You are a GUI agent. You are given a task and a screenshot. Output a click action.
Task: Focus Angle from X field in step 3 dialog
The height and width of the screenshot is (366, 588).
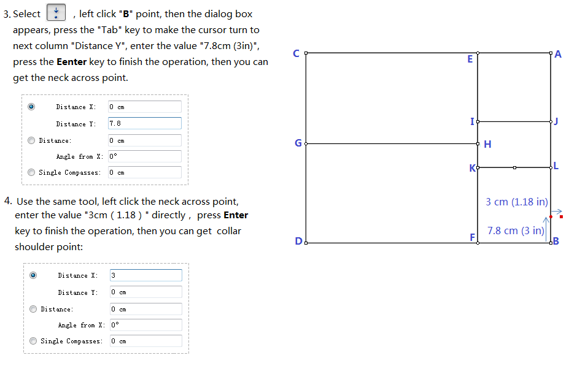[x=144, y=156]
